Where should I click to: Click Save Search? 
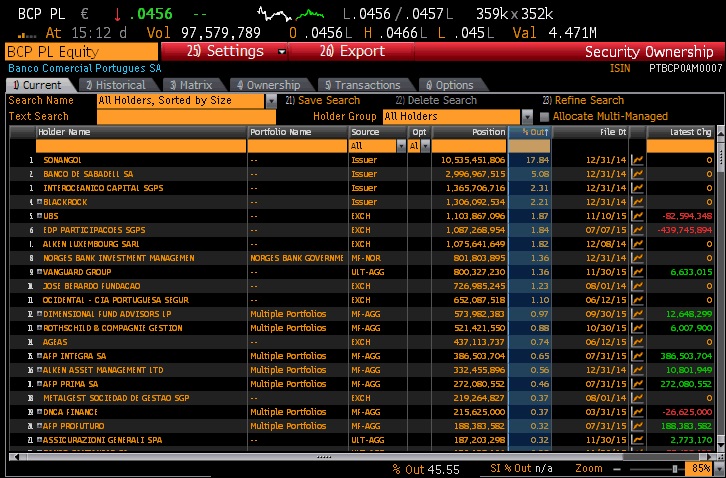(x=323, y=101)
